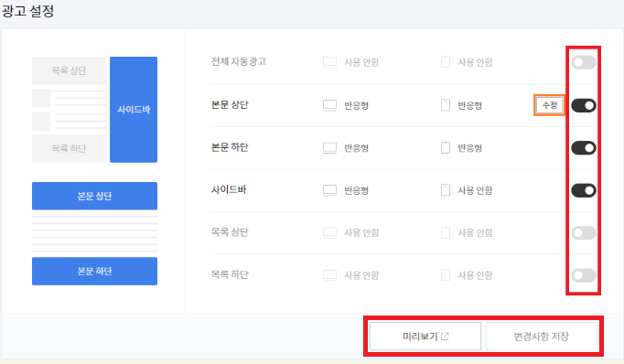Click 변경사항 저장 button
This screenshot has width=624, height=364.
tap(542, 337)
